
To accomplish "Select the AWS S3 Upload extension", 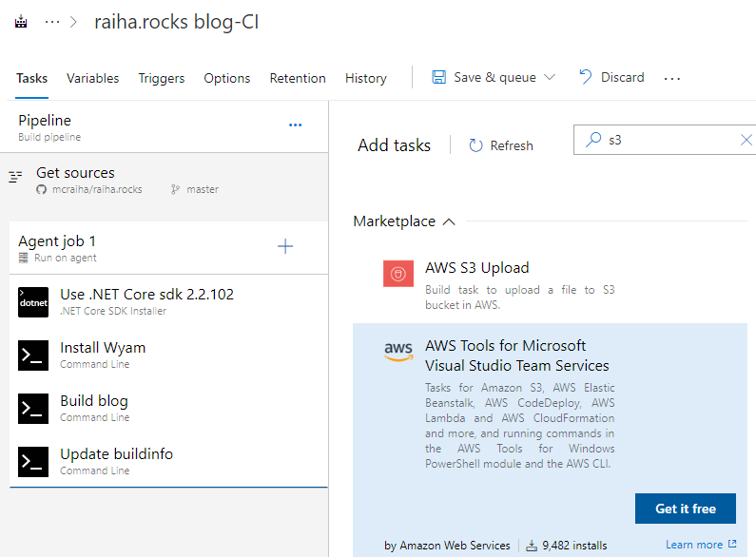I will (x=551, y=285).
